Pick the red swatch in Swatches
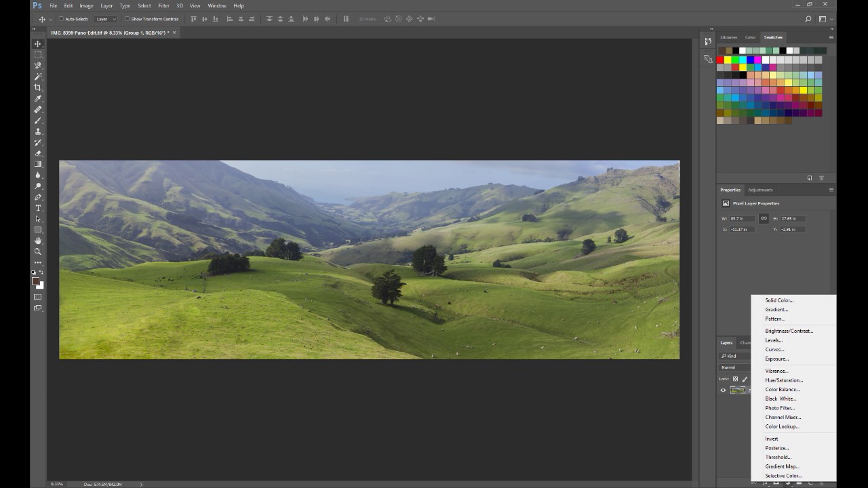 [x=720, y=60]
